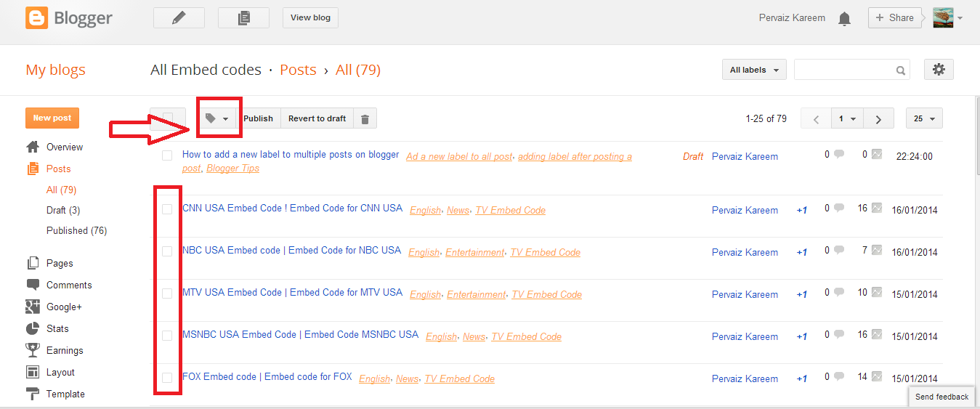Open the notifications bell
The width and height of the screenshot is (980, 409).
pyautogui.click(x=844, y=19)
